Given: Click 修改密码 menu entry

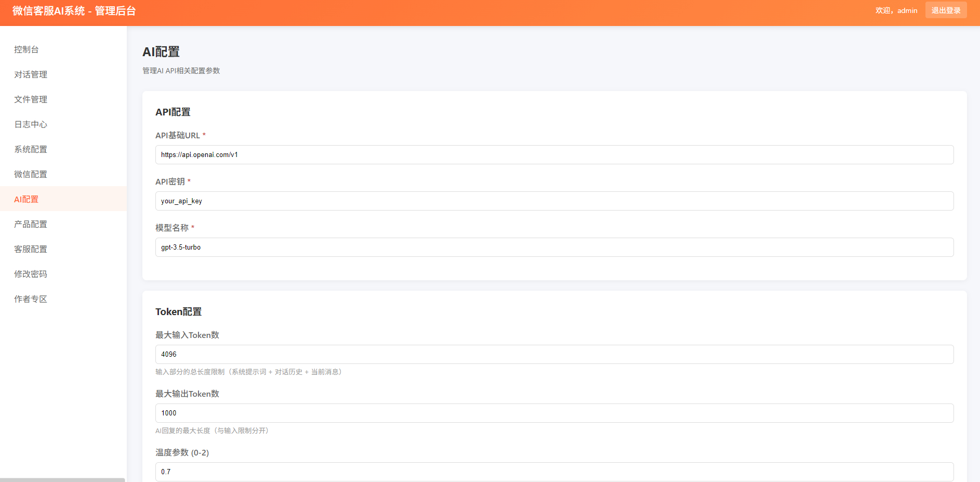Looking at the screenshot, I should click(31, 274).
